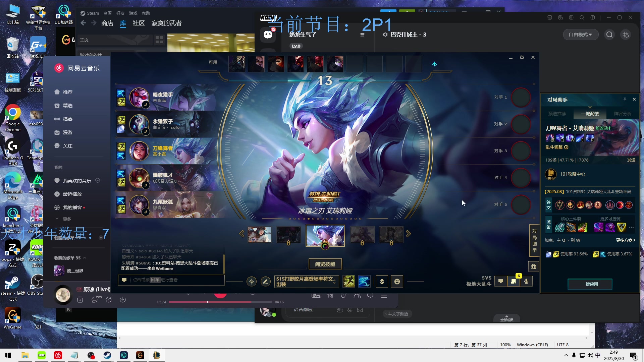
Task: Toggle the chat bubble button near mic
Action: (501, 282)
